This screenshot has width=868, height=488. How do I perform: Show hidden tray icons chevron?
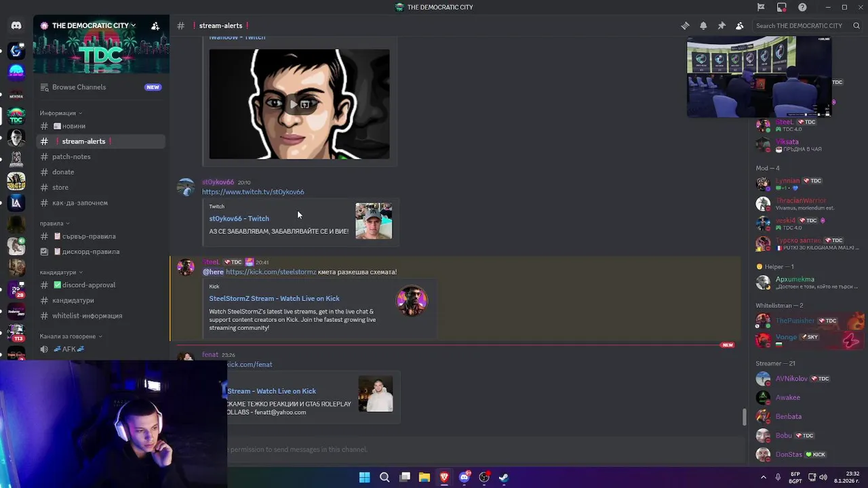pyautogui.click(x=764, y=477)
